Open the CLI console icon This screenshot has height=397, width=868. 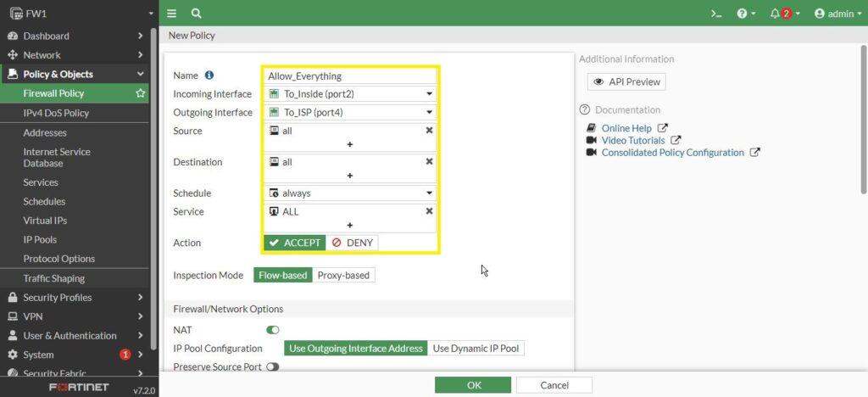(x=716, y=14)
